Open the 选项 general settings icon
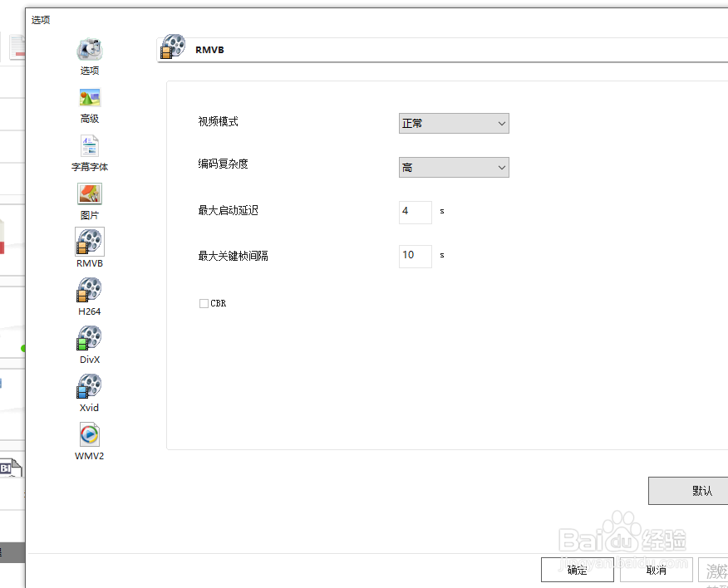Screen dimensions: 728x588 [90, 49]
